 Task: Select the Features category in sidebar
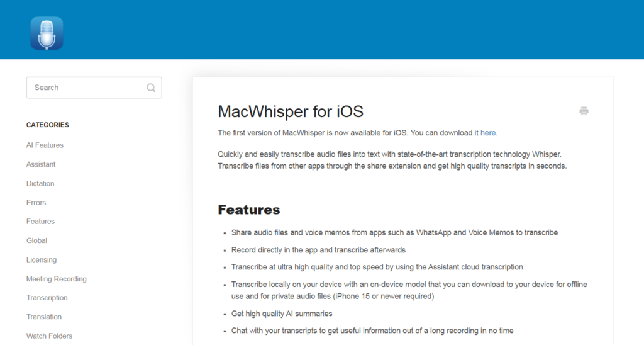coord(40,222)
